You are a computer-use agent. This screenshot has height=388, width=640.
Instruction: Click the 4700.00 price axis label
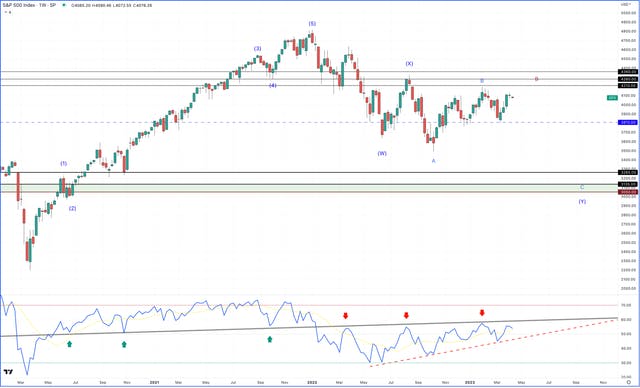click(628, 41)
